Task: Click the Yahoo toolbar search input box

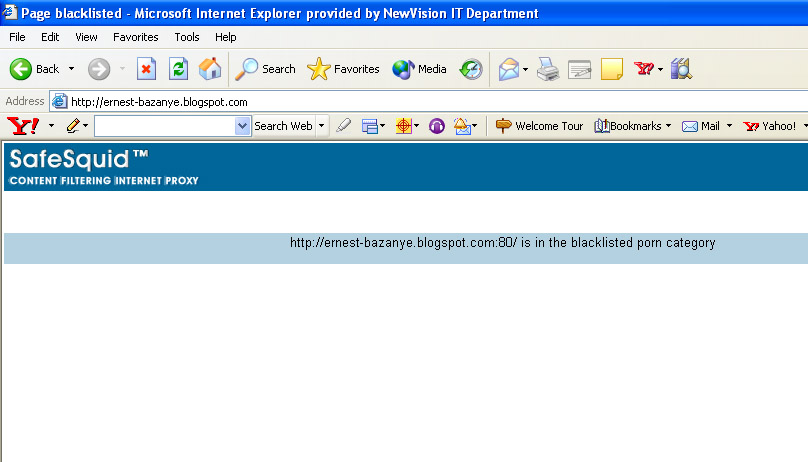Action: pyautogui.click(x=164, y=126)
